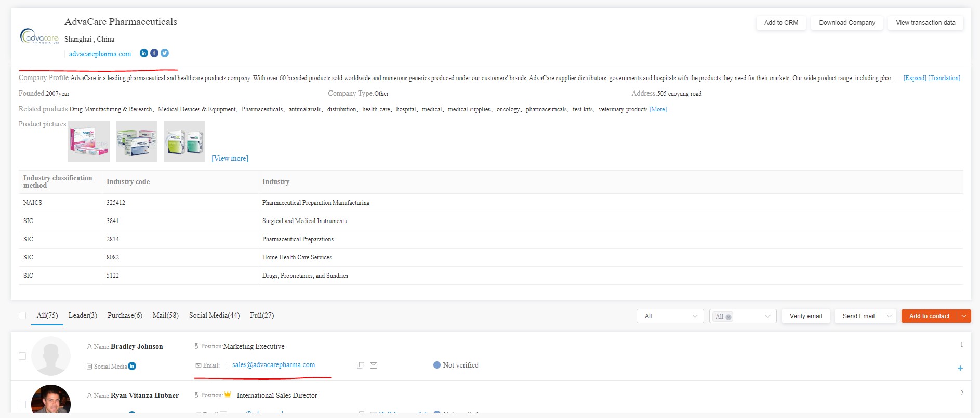Expand the full company profile text

click(x=915, y=78)
